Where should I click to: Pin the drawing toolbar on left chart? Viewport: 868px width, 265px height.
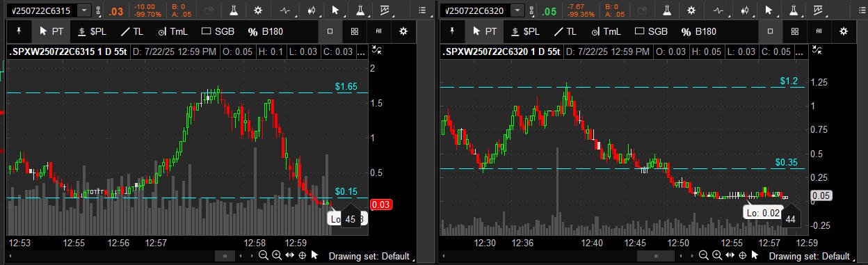point(19,31)
